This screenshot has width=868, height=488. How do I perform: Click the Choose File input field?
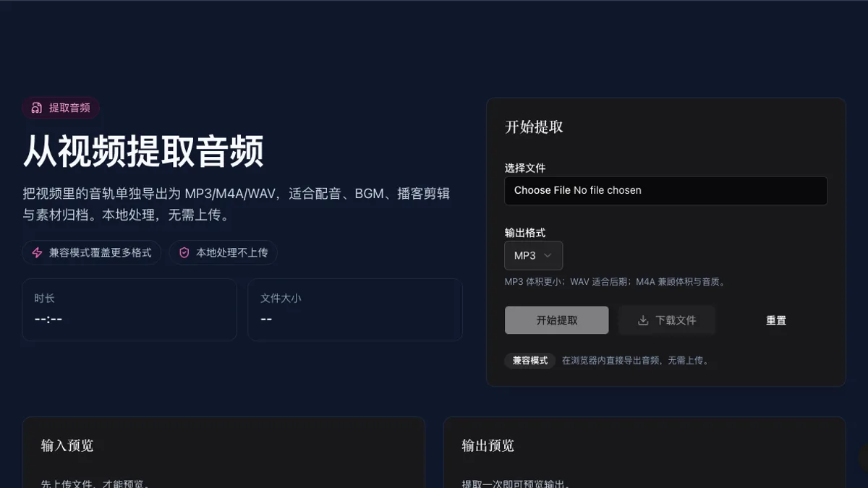[666, 191]
